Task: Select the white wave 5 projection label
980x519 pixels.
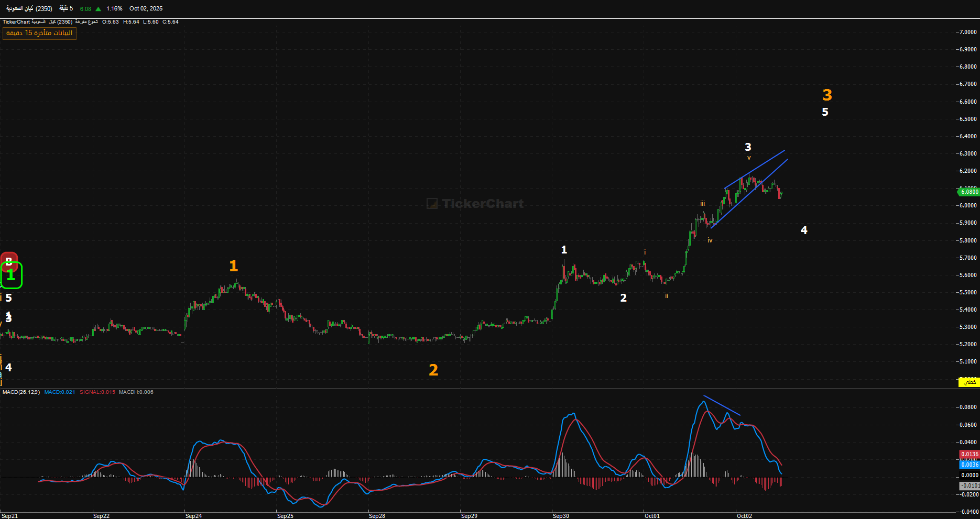Action: (x=825, y=112)
